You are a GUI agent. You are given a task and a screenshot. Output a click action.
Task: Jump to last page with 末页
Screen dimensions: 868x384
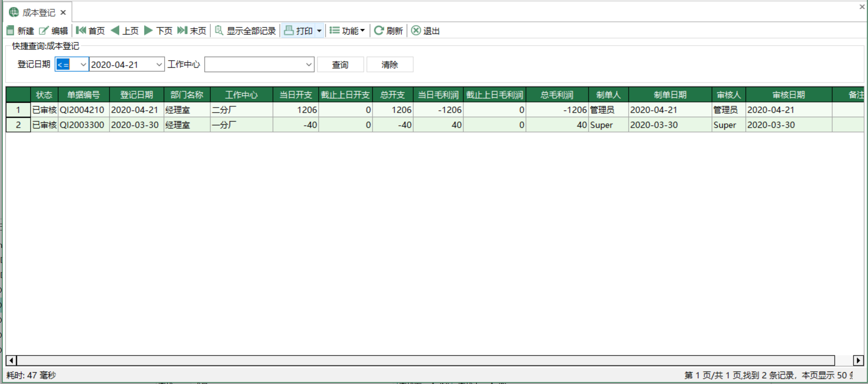tap(192, 31)
